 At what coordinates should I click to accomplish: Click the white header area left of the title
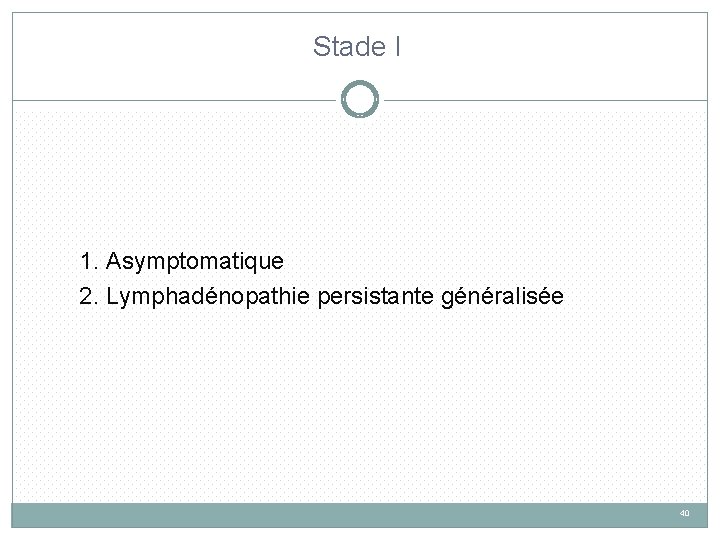(161, 55)
